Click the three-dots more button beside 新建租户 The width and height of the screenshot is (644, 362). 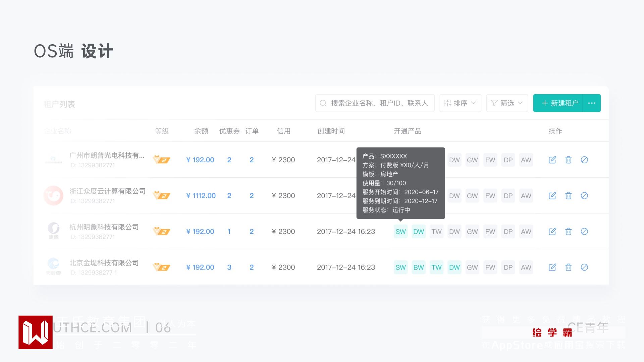(x=592, y=103)
